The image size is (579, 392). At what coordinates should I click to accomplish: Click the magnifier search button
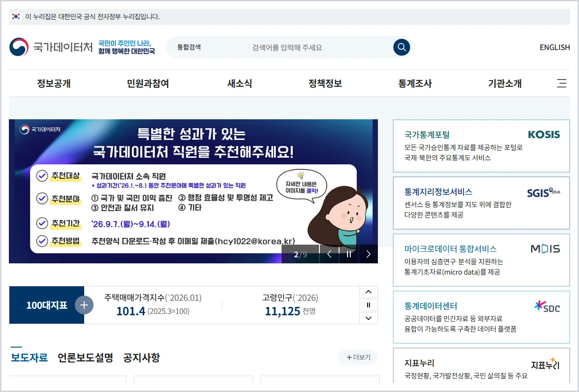[x=401, y=47]
